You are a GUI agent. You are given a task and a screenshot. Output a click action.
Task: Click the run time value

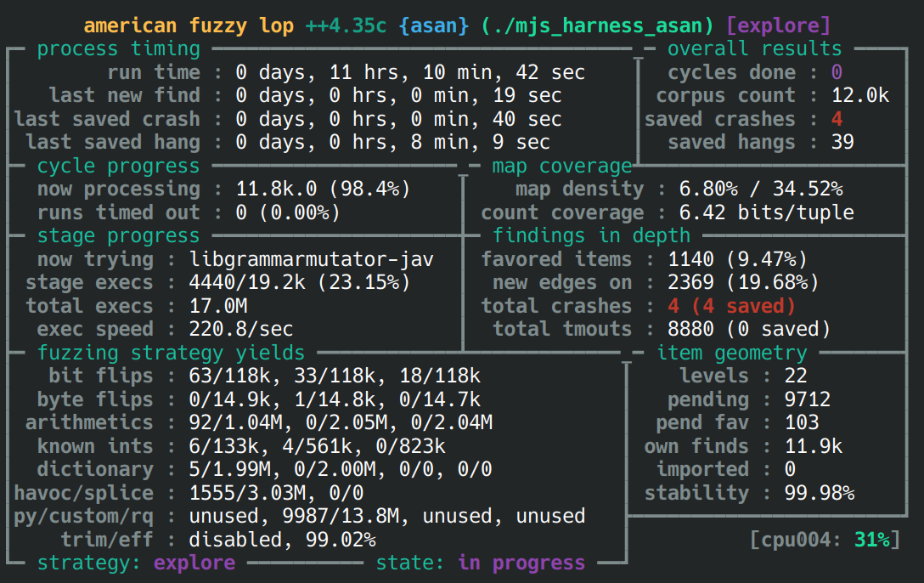pos(410,72)
